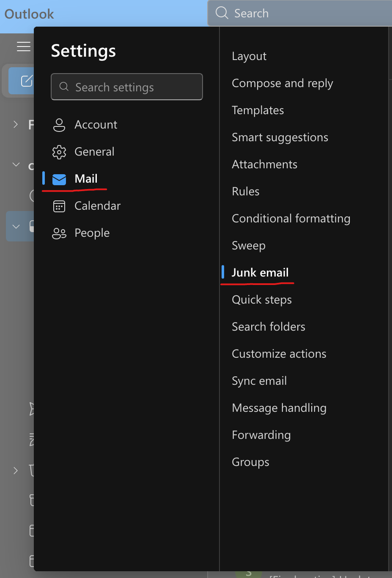Image resolution: width=392 pixels, height=578 pixels.
Task: Click the People icon in Settings
Action: 59,233
